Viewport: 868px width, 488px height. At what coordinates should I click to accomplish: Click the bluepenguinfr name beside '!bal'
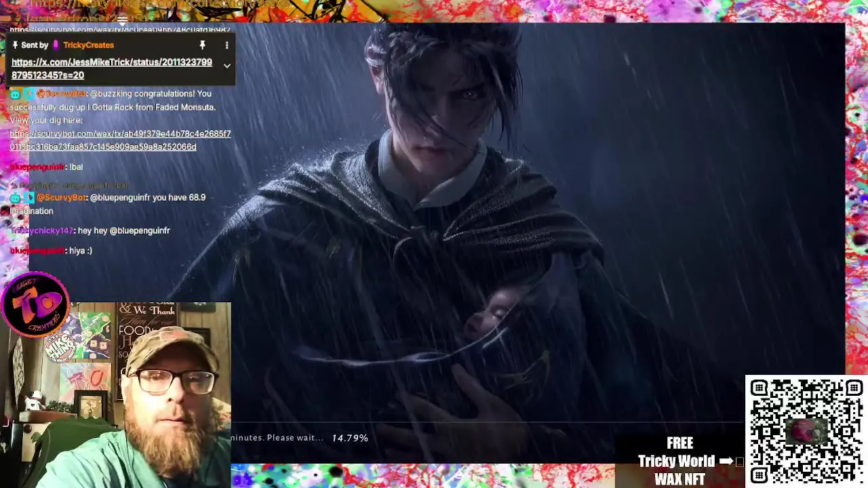coord(37,167)
